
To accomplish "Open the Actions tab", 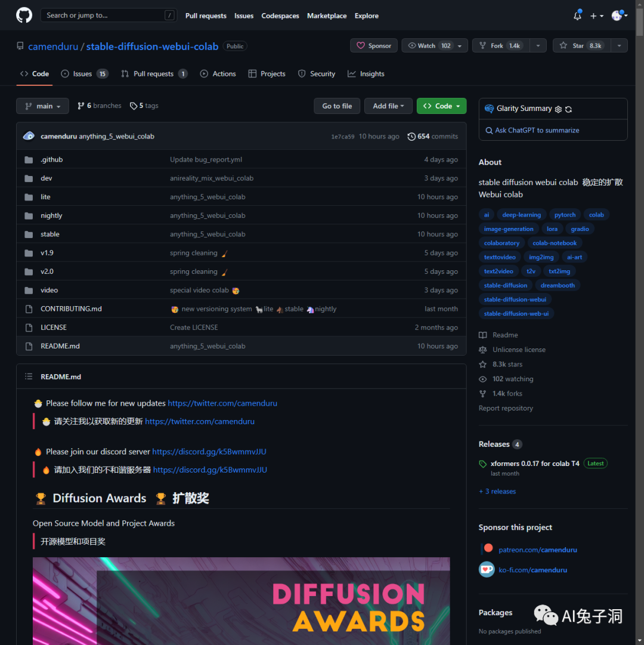I will [218, 73].
